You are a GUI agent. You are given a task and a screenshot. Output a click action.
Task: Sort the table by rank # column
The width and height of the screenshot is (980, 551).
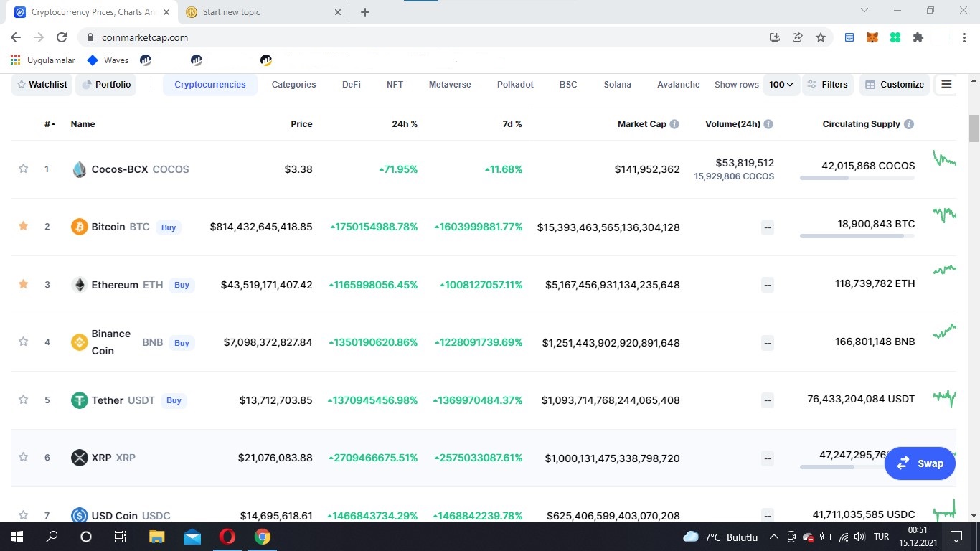coord(50,124)
